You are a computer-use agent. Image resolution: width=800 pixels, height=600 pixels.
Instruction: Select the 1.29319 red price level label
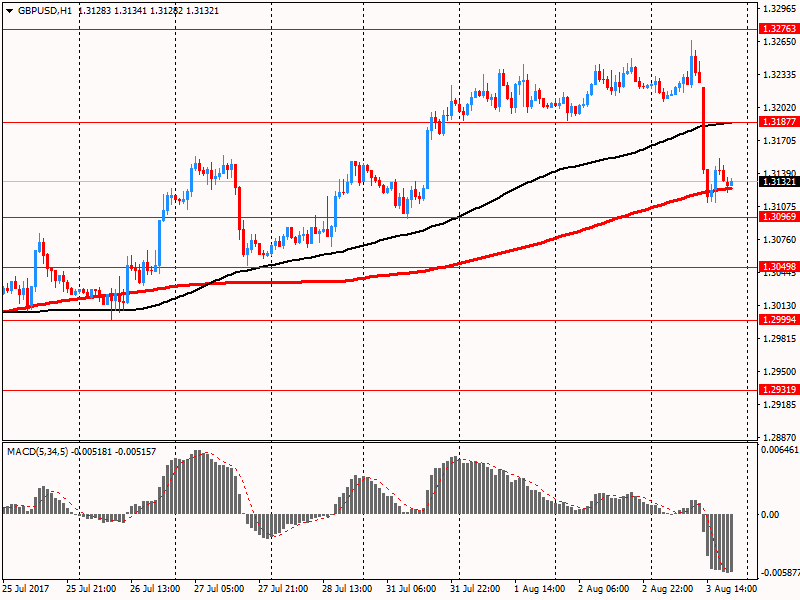pyautogui.click(x=779, y=390)
